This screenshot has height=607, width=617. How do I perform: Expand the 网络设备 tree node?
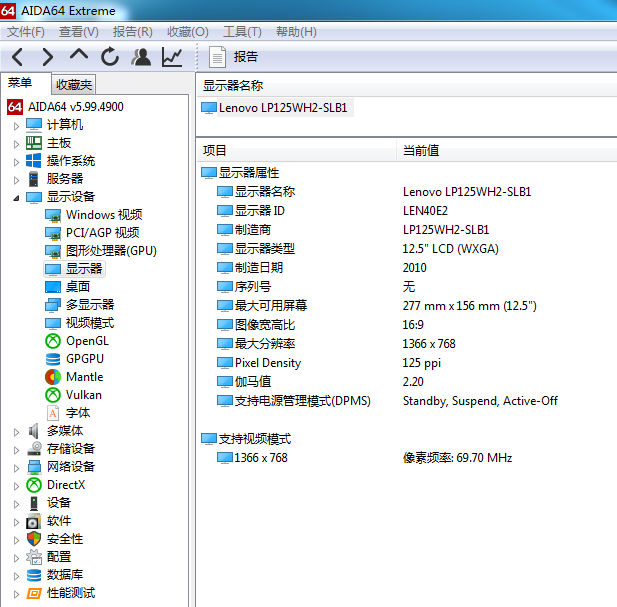(x=16, y=468)
